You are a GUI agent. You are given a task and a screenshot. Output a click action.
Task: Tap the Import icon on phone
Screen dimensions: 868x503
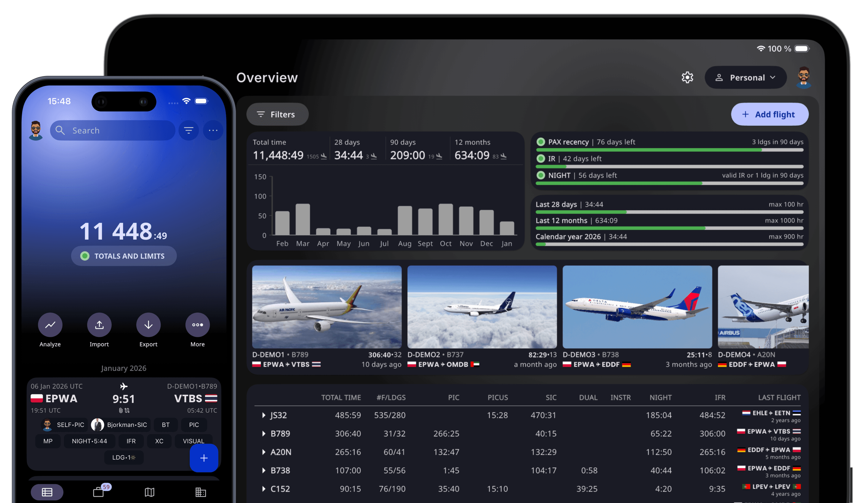[99, 325]
